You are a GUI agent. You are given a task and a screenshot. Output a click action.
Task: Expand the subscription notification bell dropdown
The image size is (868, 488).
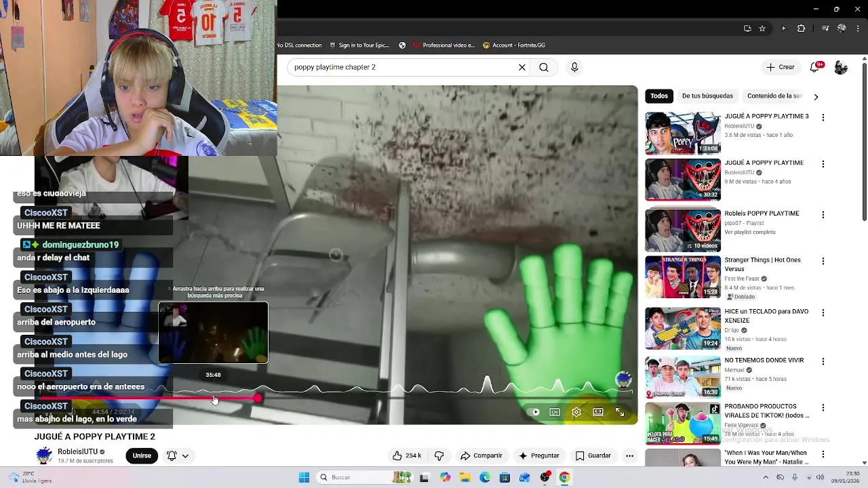pyautogui.click(x=178, y=455)
